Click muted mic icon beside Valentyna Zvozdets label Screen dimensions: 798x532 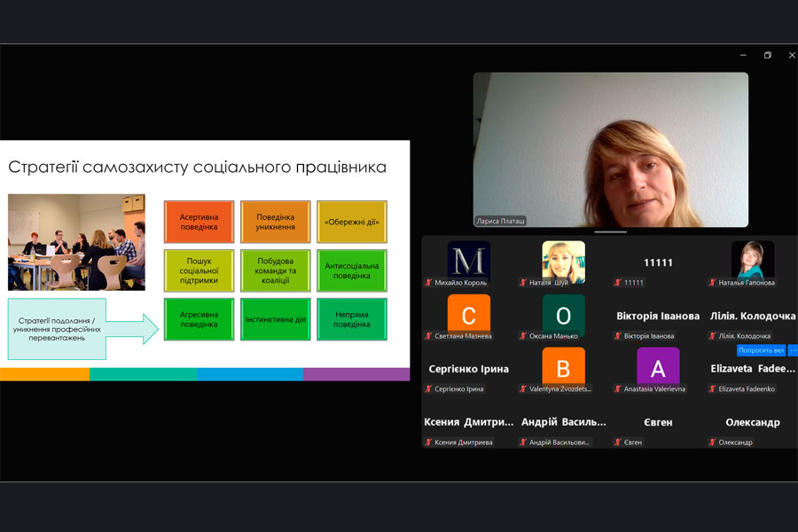pos(523,389)
